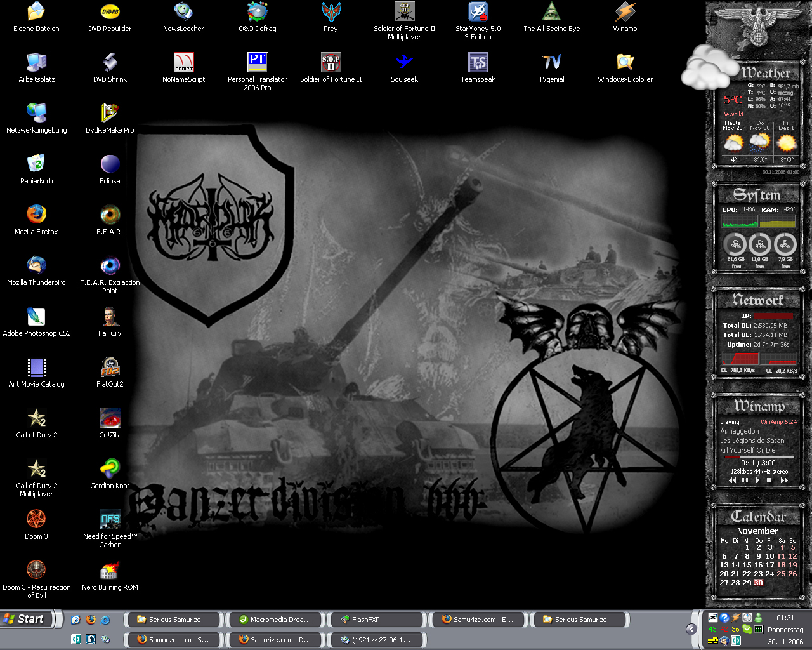This screenshot has height=650, width=812.
Task: Open Ant Movie Catalog
Action: tap(36, 373)
